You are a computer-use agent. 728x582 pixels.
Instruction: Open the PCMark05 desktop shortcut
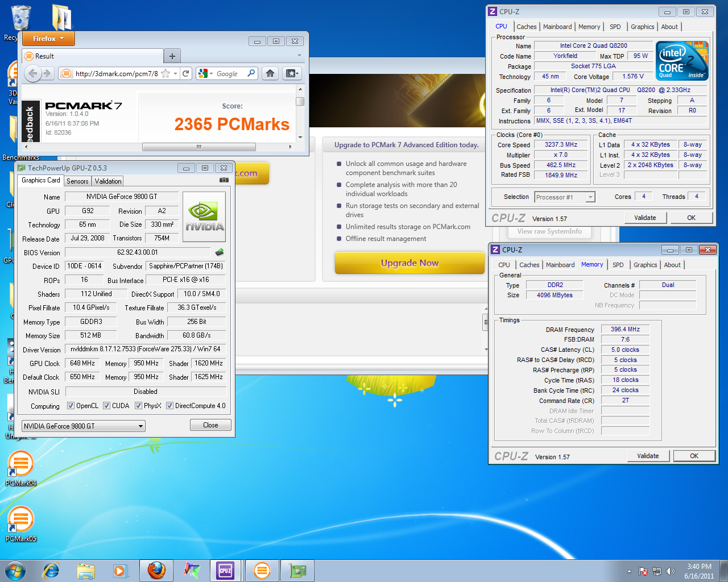click(20, 524)
